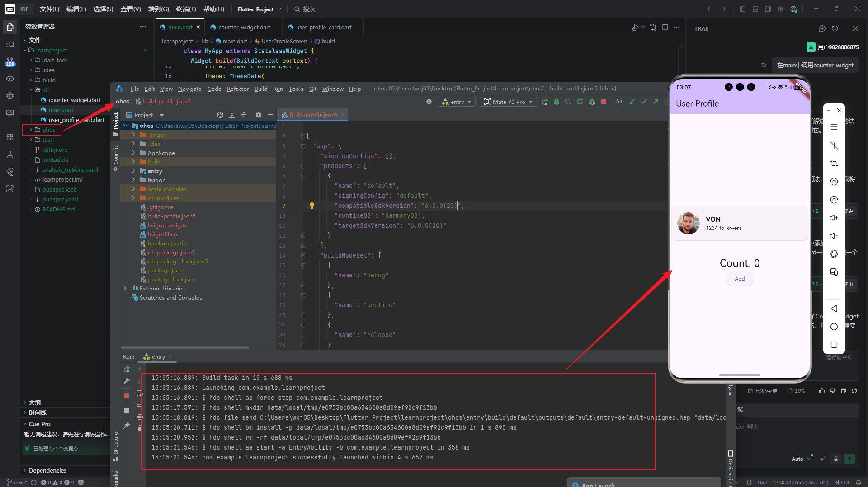Select the build-profile.json5 editor tab
The height and width of the screenshot is (487, 868).
[x=313, y=115]
